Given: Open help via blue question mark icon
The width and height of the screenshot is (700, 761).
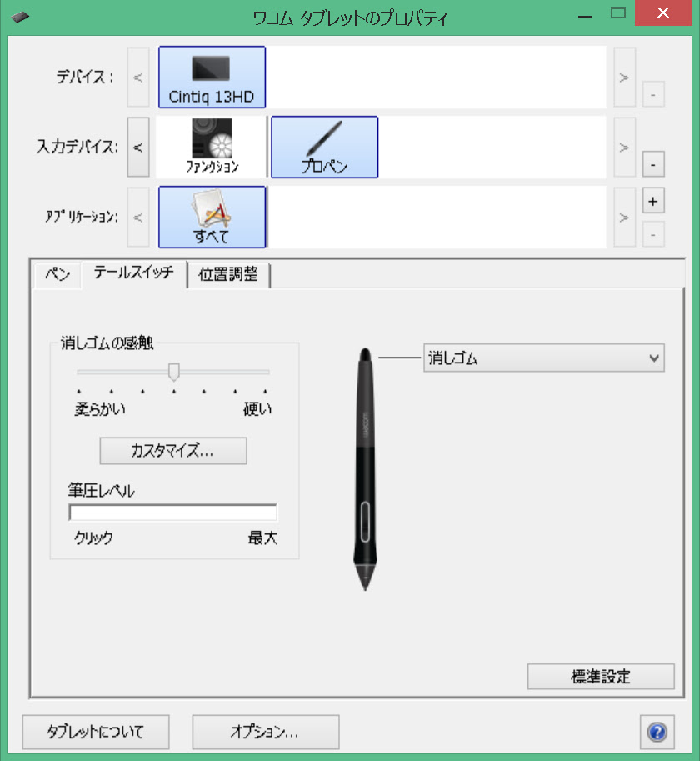Looking at the screenshot, I should tap(657, 732).
